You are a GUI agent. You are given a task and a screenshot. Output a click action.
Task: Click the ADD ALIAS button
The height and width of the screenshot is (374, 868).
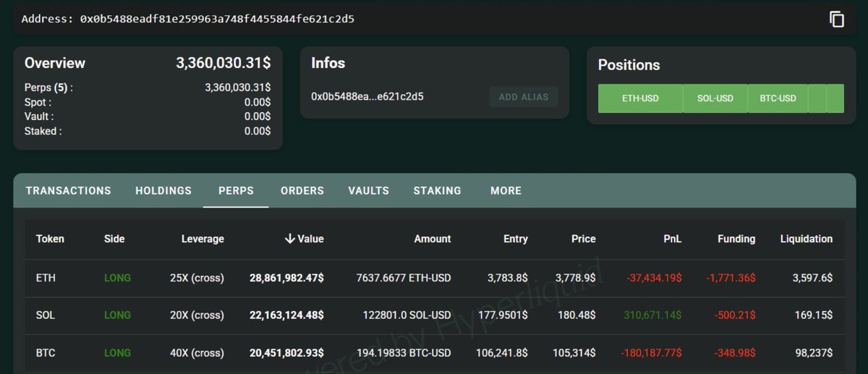[524, 97]
